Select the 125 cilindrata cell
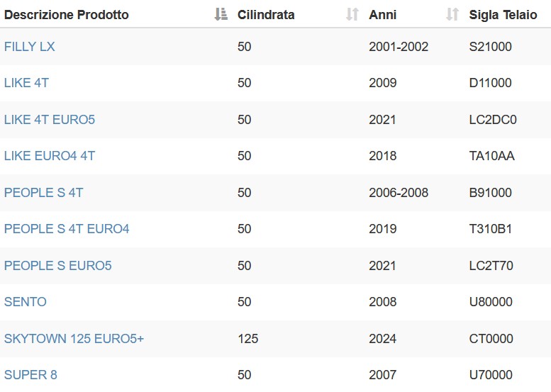Screen dimensions: 551x392 pos(248,339)
